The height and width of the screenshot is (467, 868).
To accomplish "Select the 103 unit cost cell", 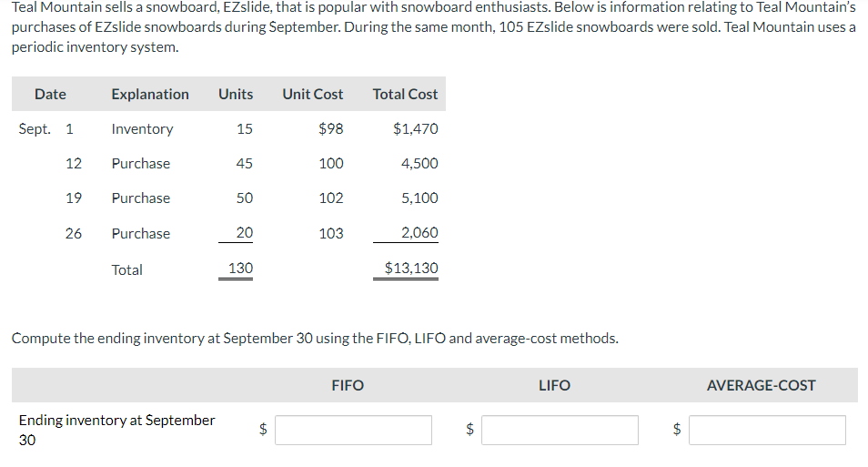I will coord(331,233).
